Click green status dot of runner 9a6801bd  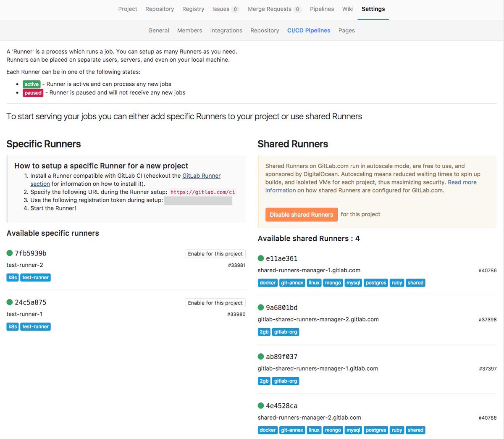tap(261, 308)
